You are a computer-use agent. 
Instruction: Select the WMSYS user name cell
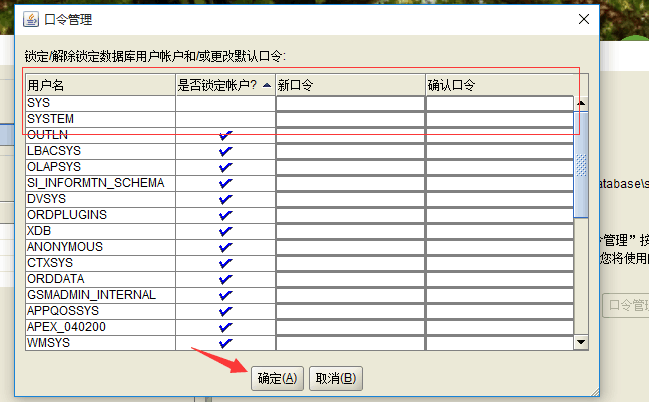pyautogui.click(x=101, y=344)
